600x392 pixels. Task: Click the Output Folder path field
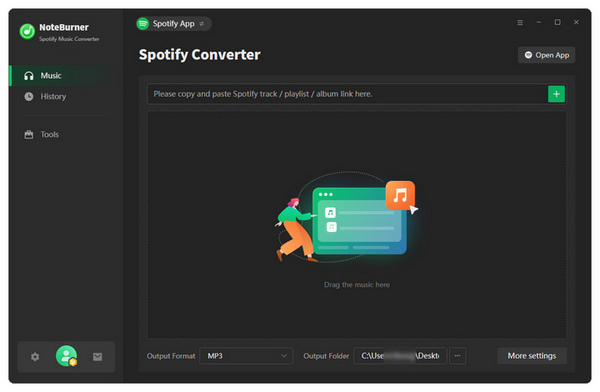(400, 356)
